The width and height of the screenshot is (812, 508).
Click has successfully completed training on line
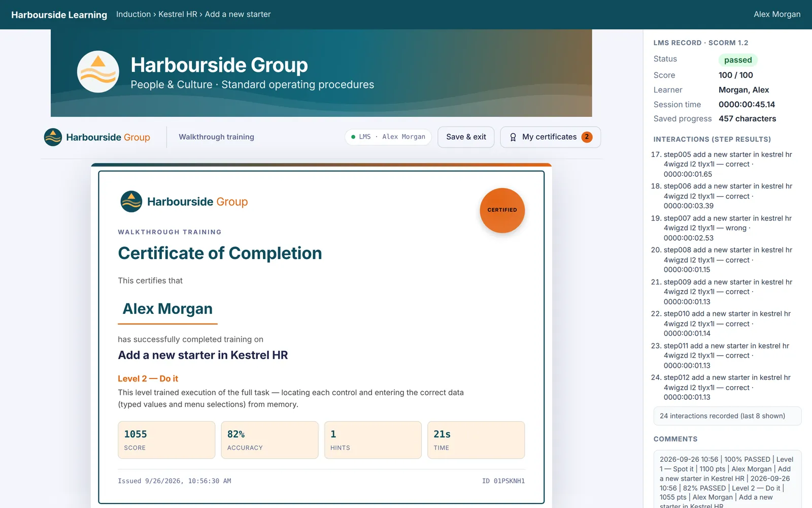point(190,339)
